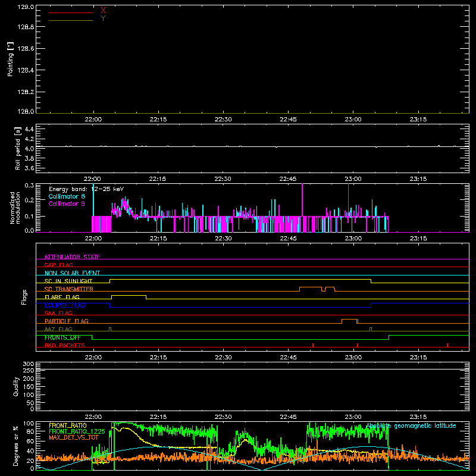Select the NON_SOLAR_EVENT flag label
Viewport: 476px width, 476px height.
point(72,273)
